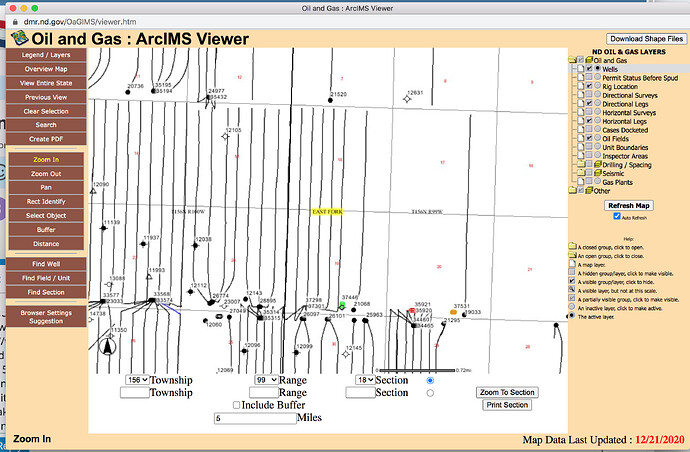Click the Create PDF button
Image resolution: width=690 pixels, height=452 pixels.
[x=46, y=139]
